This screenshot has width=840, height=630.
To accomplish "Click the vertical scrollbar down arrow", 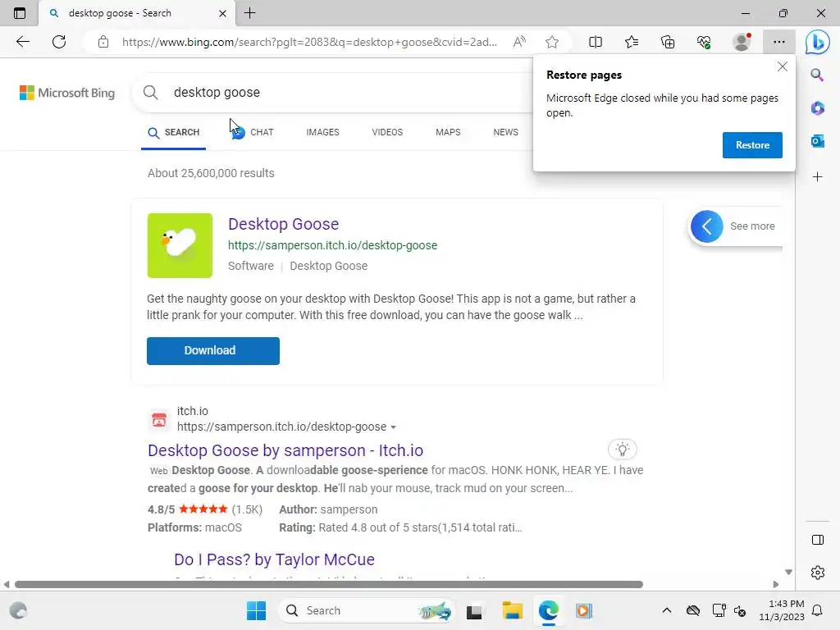I will pyautogui.click(x=788, y=572).
